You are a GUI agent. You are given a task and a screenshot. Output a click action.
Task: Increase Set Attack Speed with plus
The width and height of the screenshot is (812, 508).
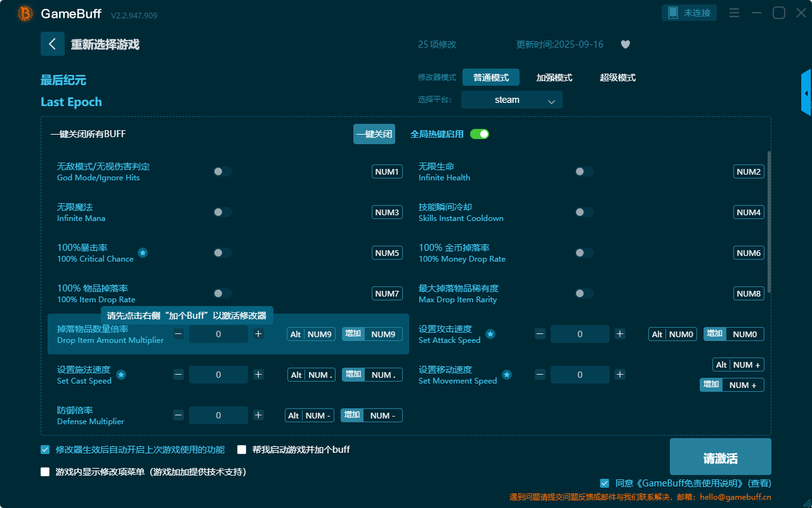pyautogui.click(x=620, y=334)
